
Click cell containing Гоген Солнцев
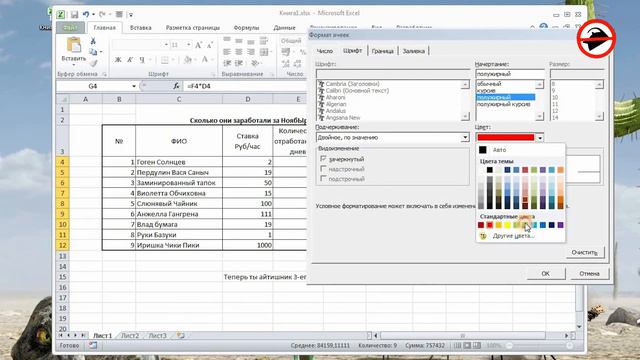click(x=179, y=162)
